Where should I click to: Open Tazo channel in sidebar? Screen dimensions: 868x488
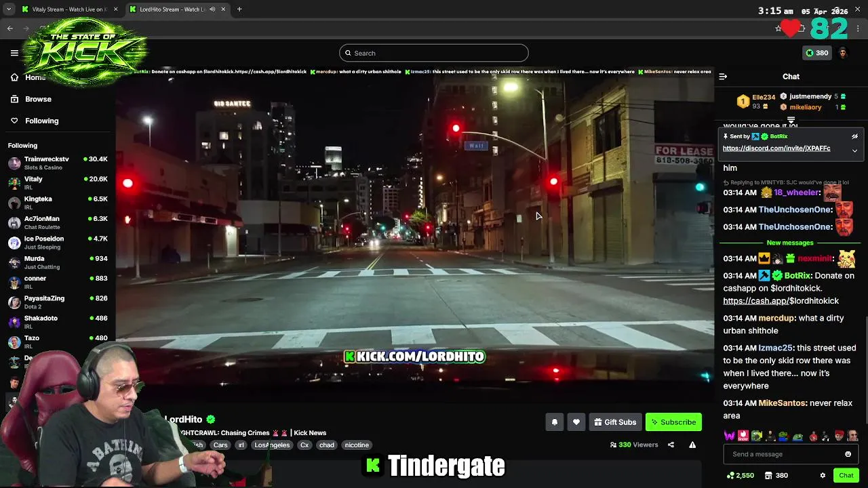58,342
